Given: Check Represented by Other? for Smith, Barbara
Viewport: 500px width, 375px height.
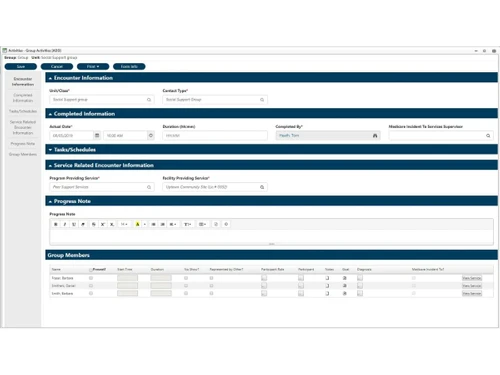Looking at the screenshot, I should [x=211, y=293].
